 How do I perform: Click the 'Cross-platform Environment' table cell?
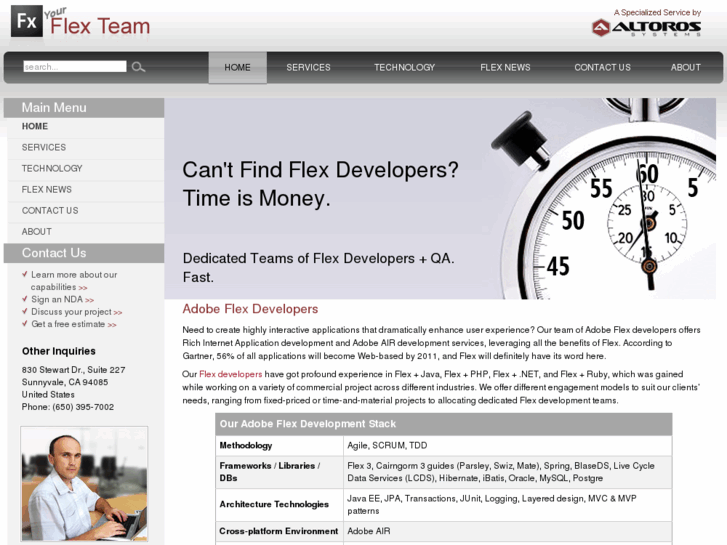(x=279, y=532)
